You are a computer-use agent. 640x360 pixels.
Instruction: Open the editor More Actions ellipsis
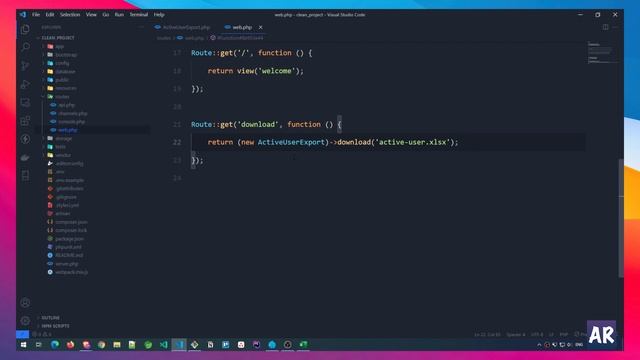615,27
